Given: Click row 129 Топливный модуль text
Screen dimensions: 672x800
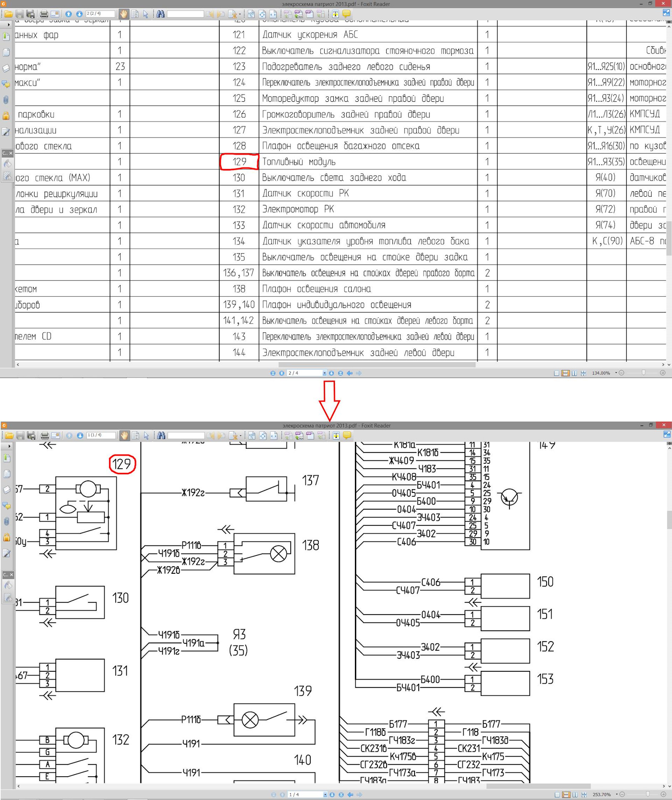Looking at the screenshot, I should point(299,162).
